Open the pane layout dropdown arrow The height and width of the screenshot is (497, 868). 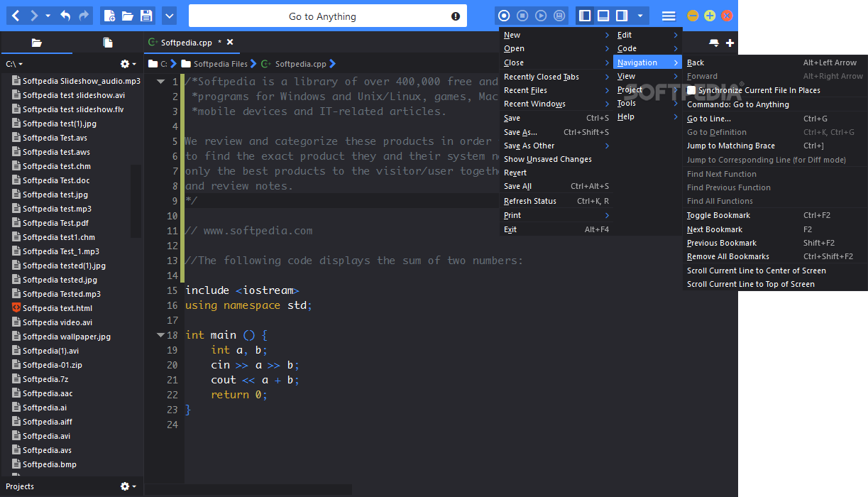click(x=640, y=16)
